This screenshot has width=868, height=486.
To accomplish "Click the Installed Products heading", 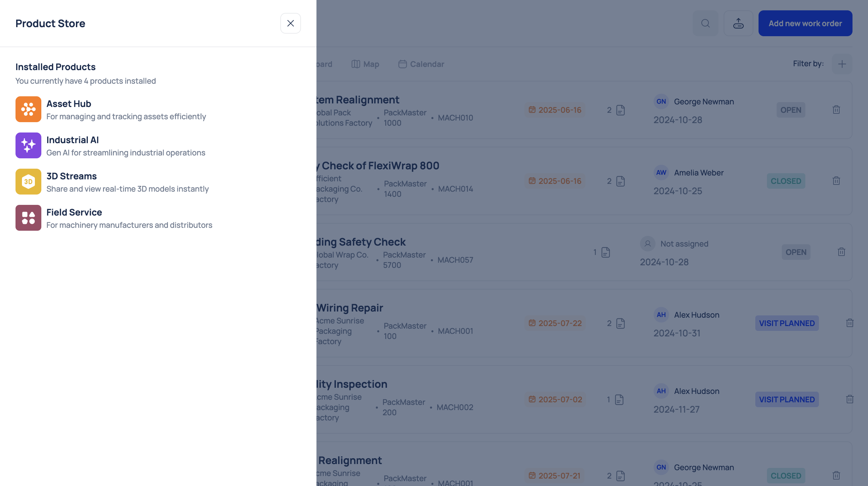I will tap(56, 67).
